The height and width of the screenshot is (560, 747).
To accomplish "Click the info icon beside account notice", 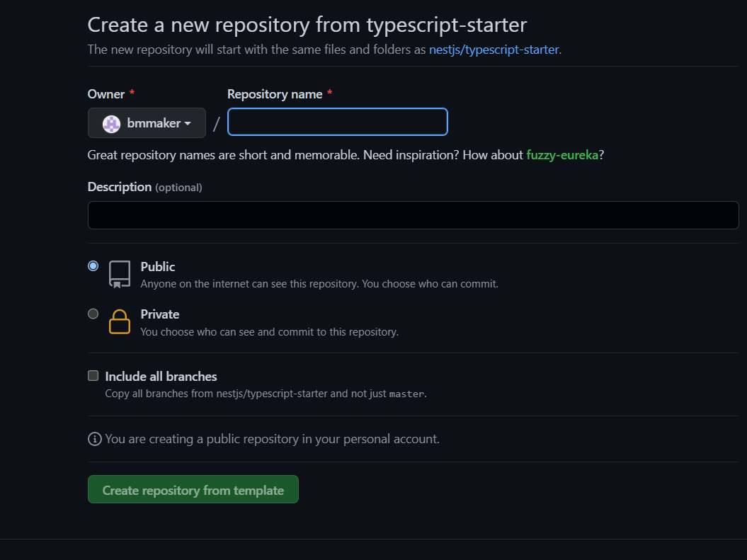I will click(95, 439).
